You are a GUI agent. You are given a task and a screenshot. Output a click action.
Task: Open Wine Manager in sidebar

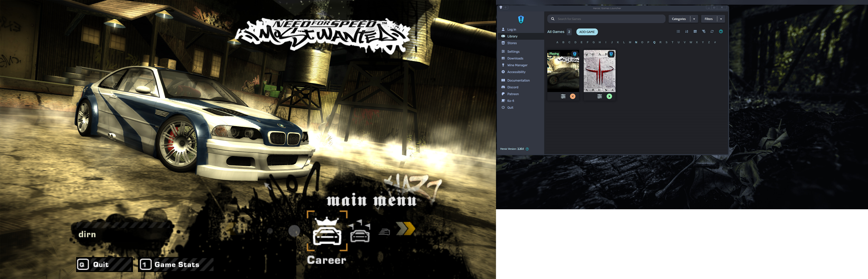(x=517, y=65)
